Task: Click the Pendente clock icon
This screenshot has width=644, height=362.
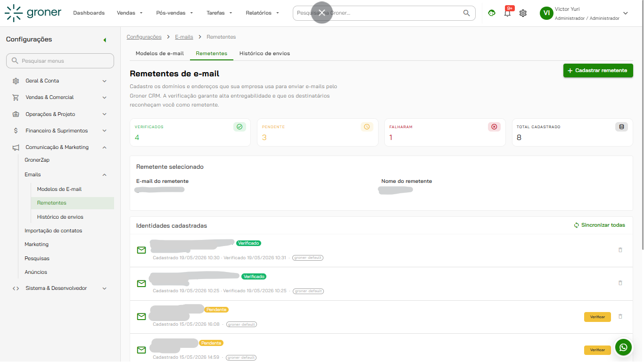Action: [367, 127]
